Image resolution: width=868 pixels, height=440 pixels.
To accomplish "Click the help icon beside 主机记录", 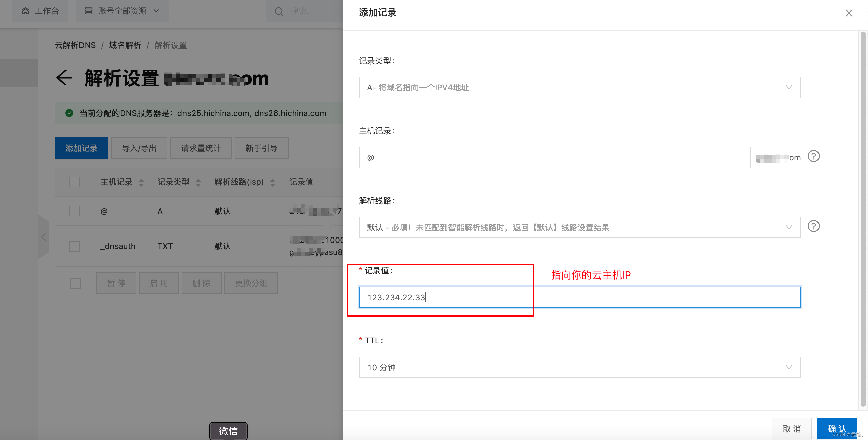I will [813, 156].
